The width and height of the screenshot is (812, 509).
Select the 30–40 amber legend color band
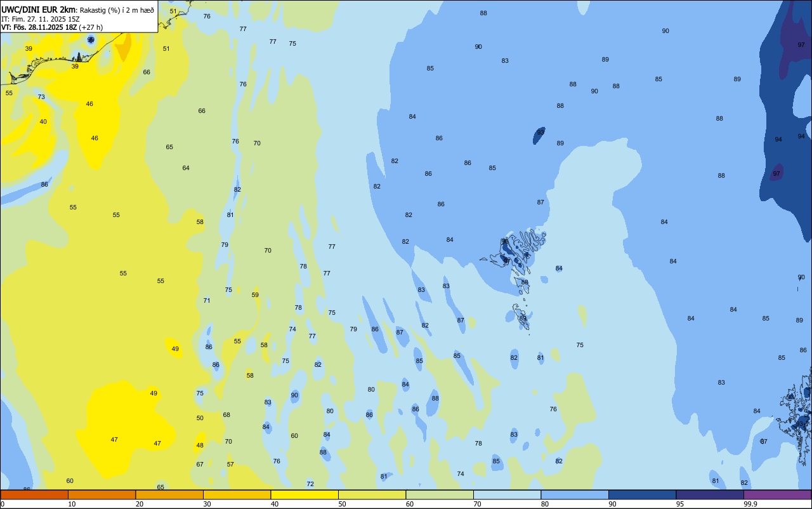point(237,494)
